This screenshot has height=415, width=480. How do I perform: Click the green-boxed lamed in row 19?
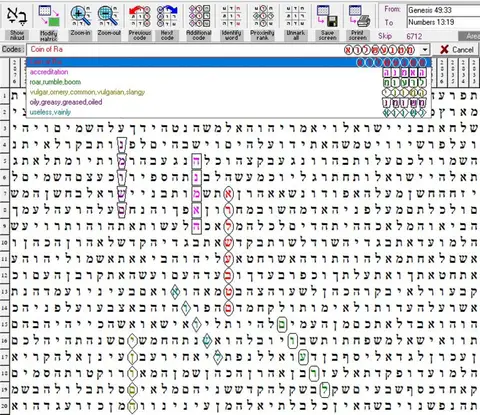pos(325,390)
